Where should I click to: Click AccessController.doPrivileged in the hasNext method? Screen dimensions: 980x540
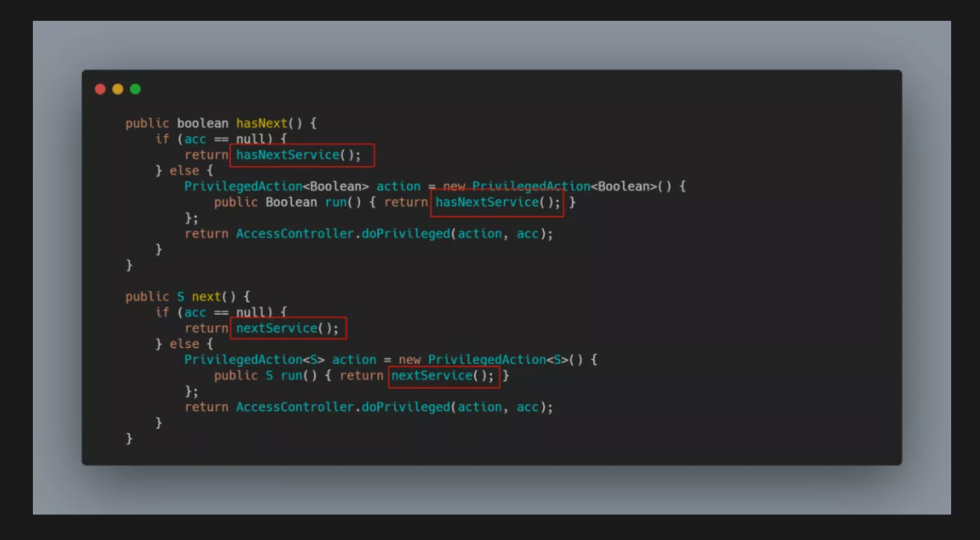click(343, 234)
